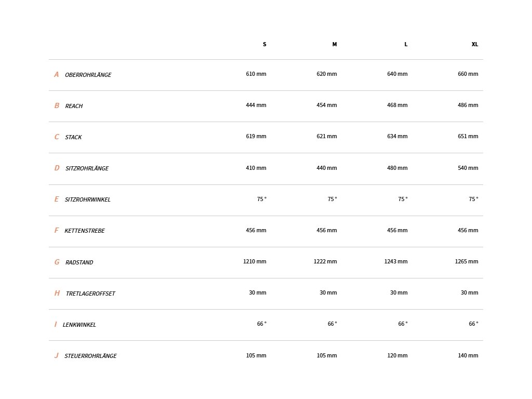The image size is (532, 399).
Task: Click the orange letter H marker
Action: pos(57,293)
